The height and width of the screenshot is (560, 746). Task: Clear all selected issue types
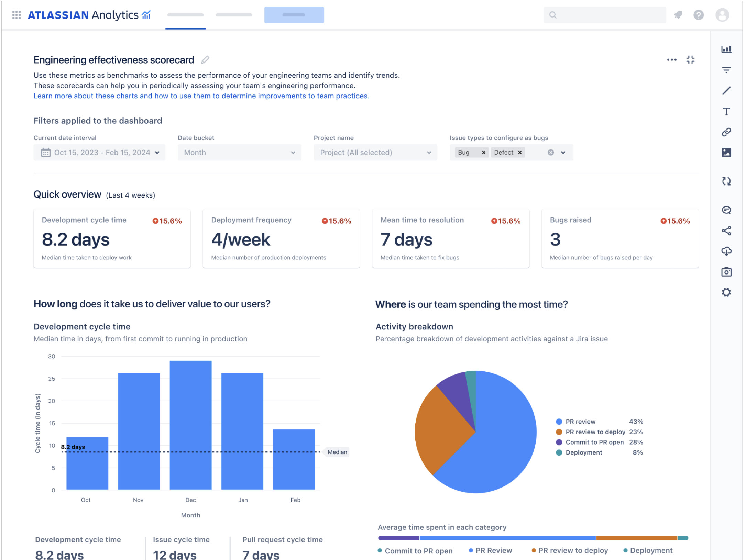(x=550, y=152)
